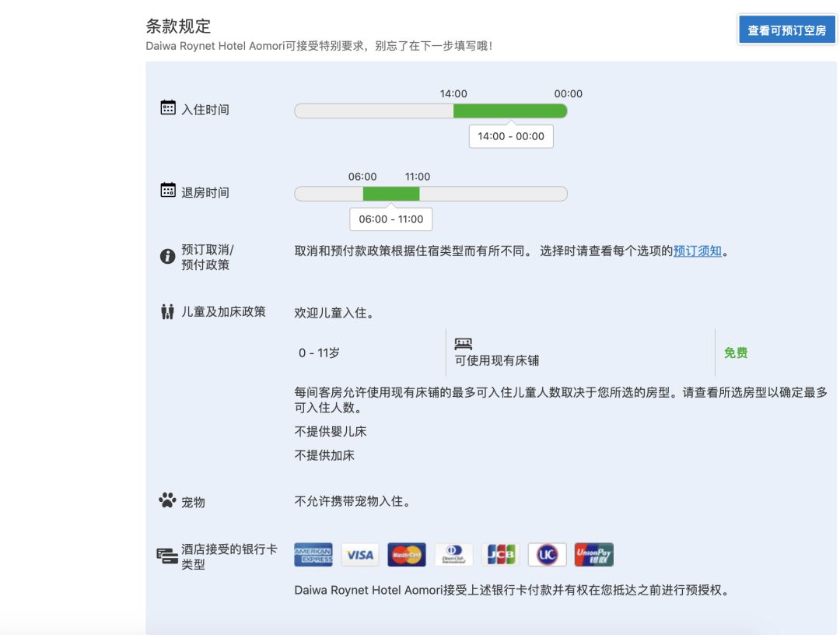Click the Diners Club card logo
Image resolution: width=840 pixels, height=635 pixels.
(453, 554)
